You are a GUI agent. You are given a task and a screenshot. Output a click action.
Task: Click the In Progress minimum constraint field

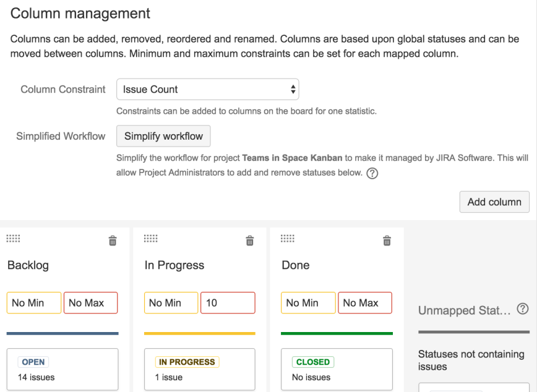[171, 303]
